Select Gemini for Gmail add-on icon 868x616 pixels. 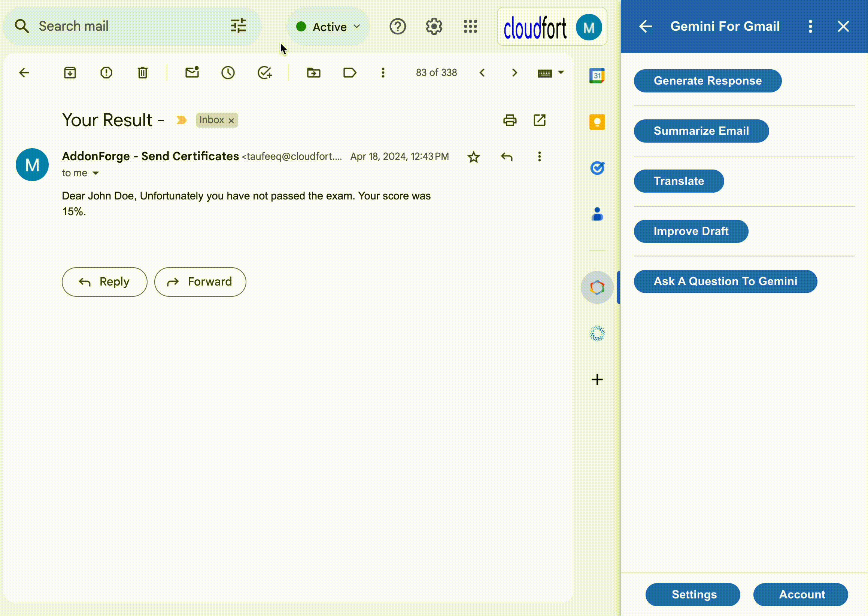tap(597, 287)
